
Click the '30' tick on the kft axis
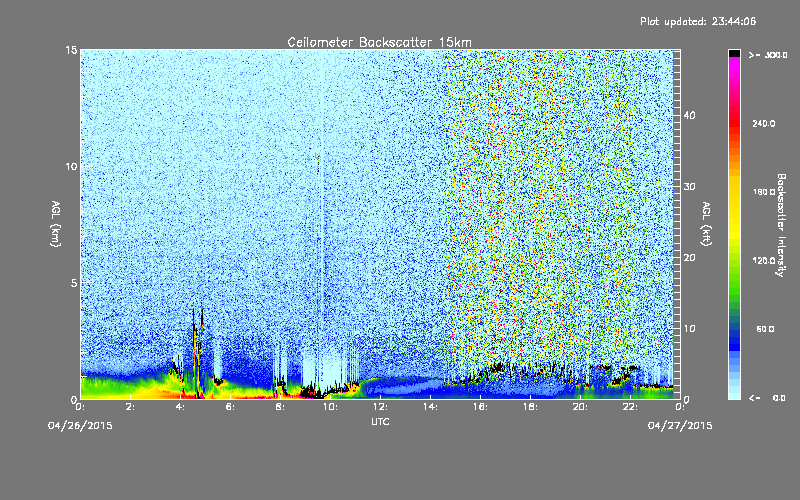689,186
